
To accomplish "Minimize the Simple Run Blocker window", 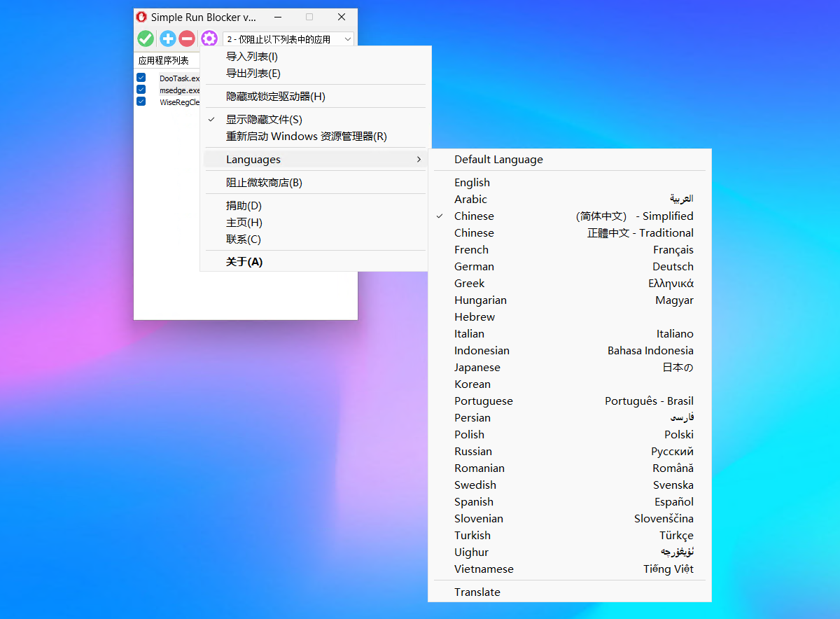I will click(278, 17).
